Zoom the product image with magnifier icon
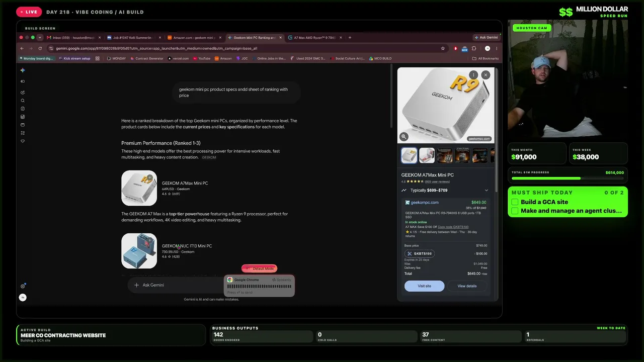This screenshot has width=644, height=362. tap(404, 136)
